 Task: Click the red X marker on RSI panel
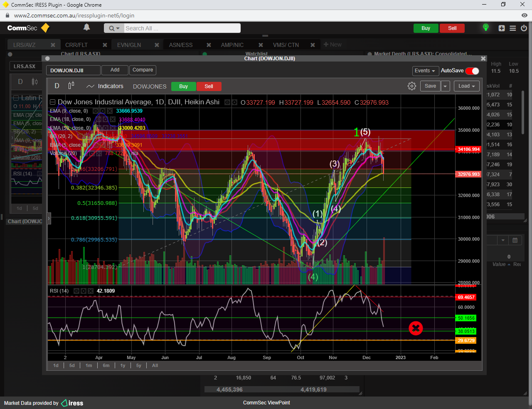click(416, 328)
